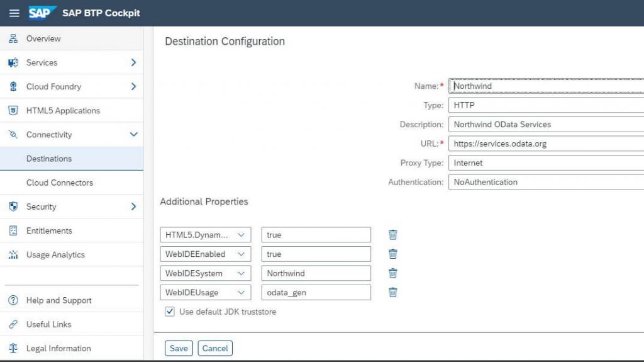The width and height of the screenshot is (644, 362).
Task: Click the SAP BTP Cockpit title
Action: coord(101,13)
